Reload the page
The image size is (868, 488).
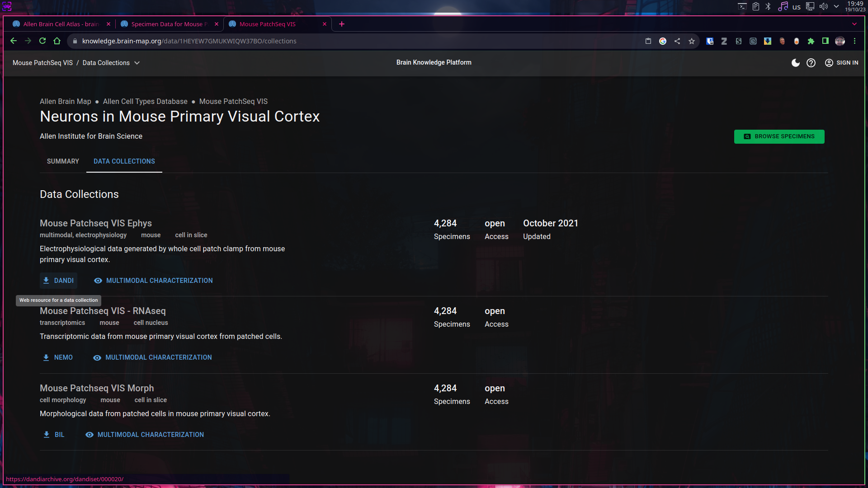click(x=42, y=41)
